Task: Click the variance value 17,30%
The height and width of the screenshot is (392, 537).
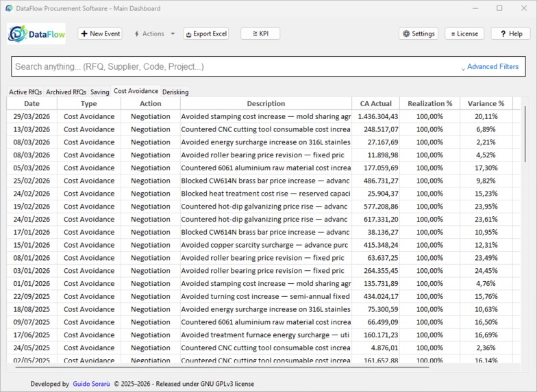Action: pos(486,168)
